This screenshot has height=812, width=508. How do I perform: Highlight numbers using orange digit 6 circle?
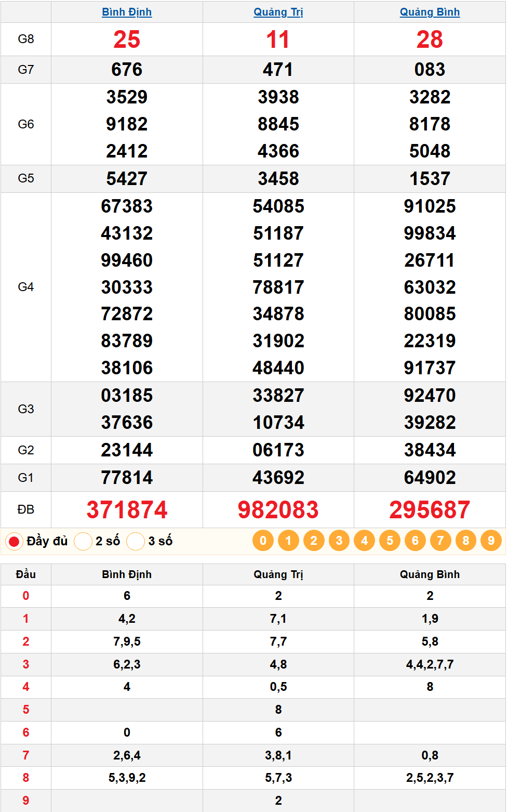[415, 541]
